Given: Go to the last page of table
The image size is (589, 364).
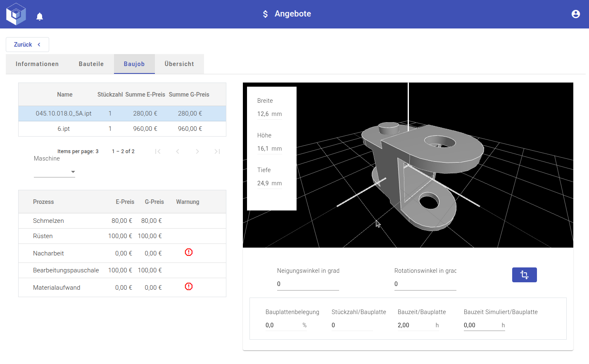Looking at the screenshot, I should [217, 151].
